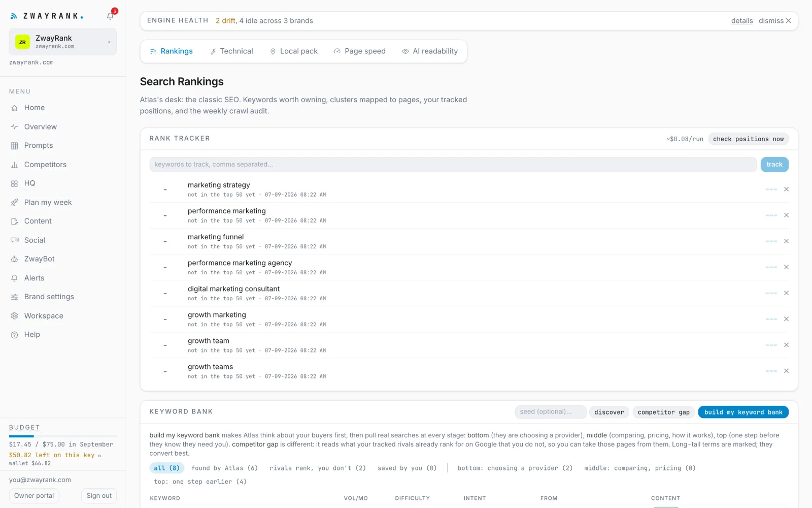Image resolution: width=812 pixels, height=508 pixels.
Task: Click the competitor gap button
Action: click(x=663, y=412)
